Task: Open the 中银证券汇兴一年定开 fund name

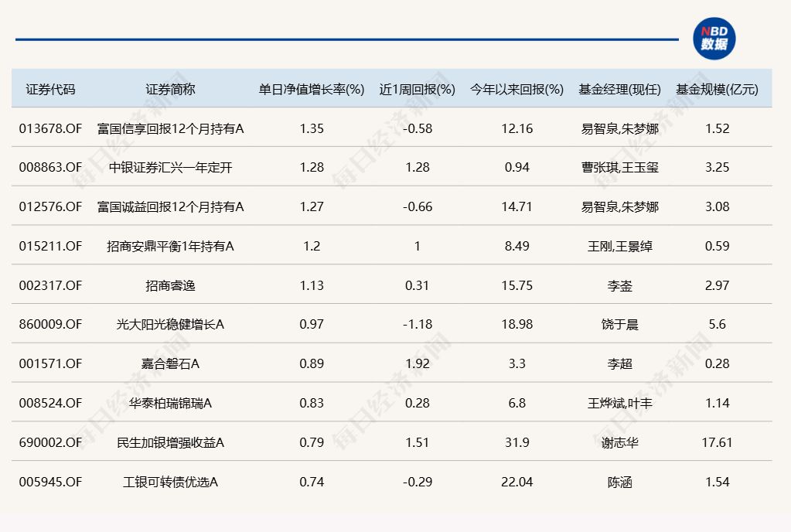Action: (170, 168)
